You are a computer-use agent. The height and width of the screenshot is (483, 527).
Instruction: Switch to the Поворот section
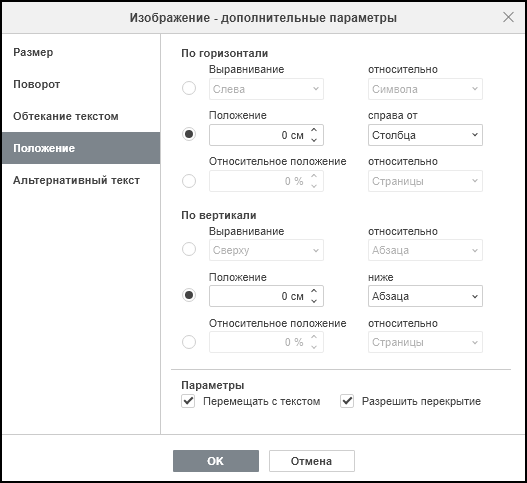coord(81,84)
